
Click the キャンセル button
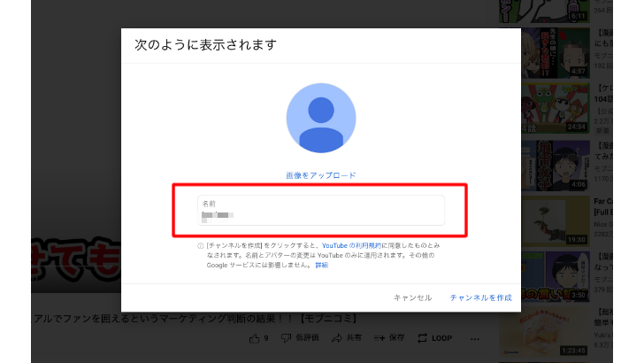pyautogui.click(x=413, y=297)
